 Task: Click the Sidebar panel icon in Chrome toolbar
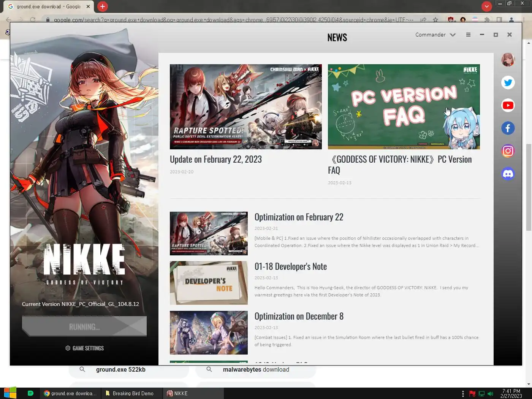(499, 19)
